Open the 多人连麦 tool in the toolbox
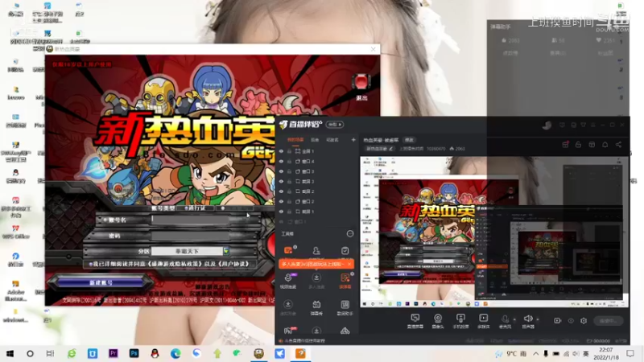Viewport: 644px width, 362px height. [x=316, y=281]
